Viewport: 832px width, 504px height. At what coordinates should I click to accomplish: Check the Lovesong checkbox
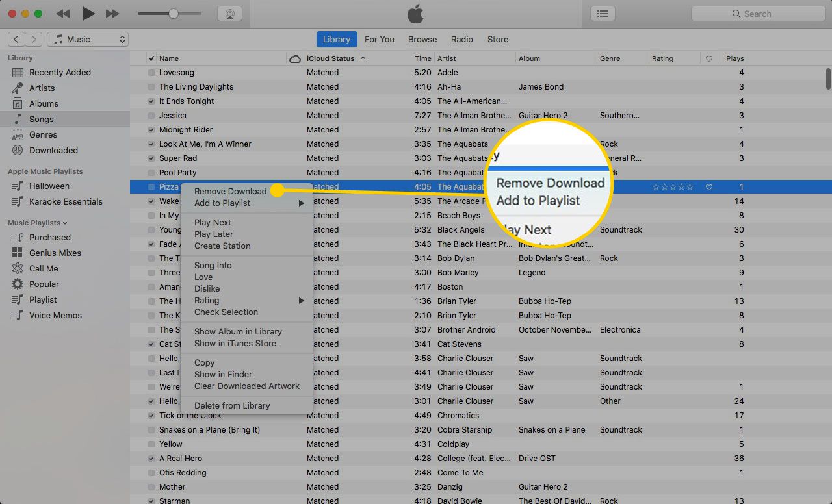tap(151, 73)
